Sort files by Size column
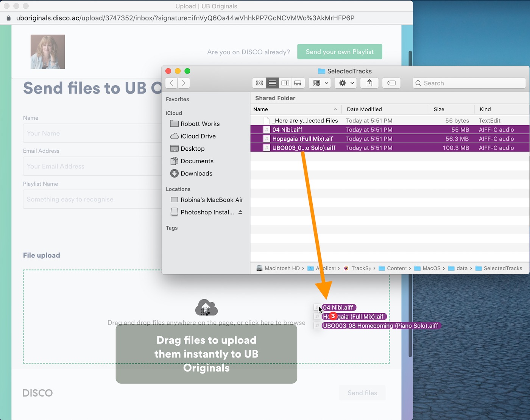This screenshot has width=530, height=420. point(451,109)
